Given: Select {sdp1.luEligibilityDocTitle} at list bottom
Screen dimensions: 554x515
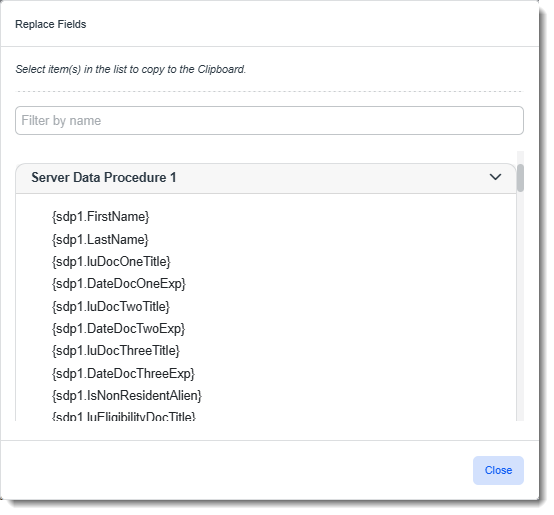Looking at the screenshot, I should click(124, 416).
